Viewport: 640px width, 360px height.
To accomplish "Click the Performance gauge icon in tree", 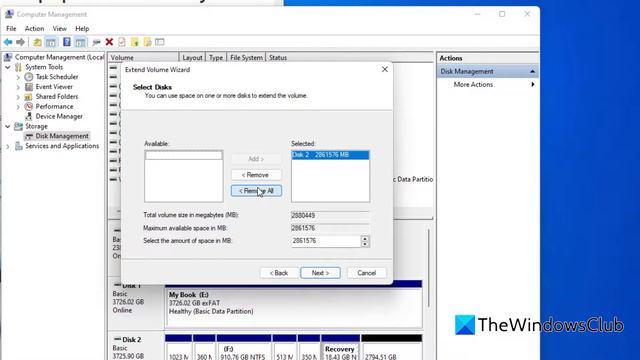I will [x=29, y=106].
